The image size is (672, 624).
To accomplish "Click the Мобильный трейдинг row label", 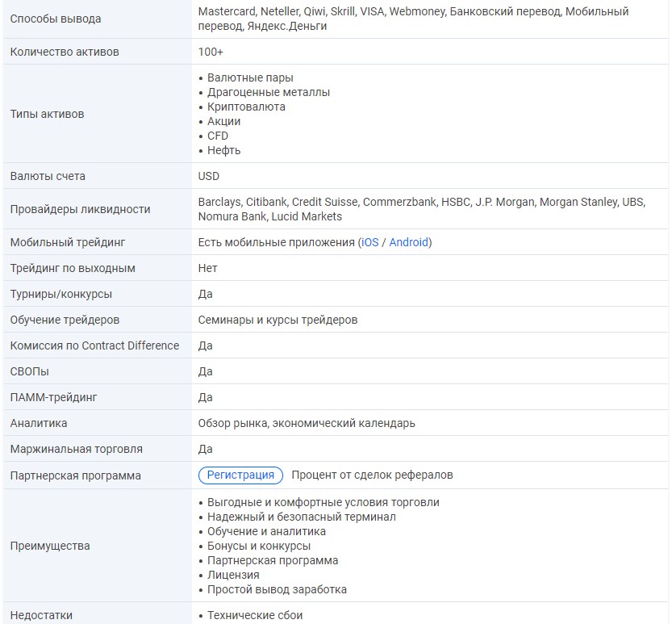I will (x=68, y=242).
